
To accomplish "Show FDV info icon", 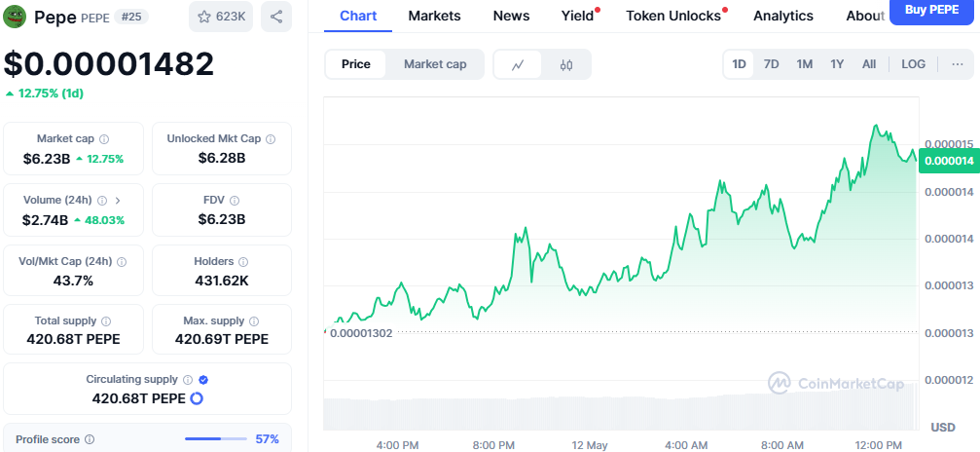I will point(235,201).
